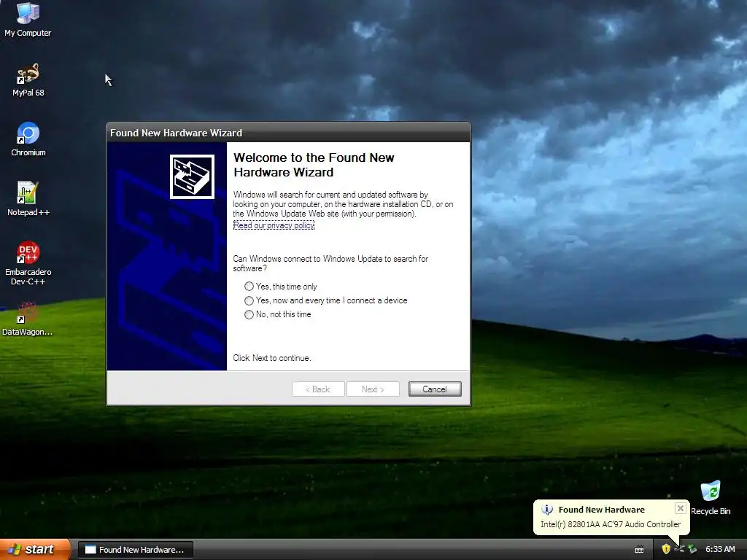The width and height of the screenshot is (747, 560).
Task: Cancel the Found New Hardware Wizard
Action: point(435,389)
